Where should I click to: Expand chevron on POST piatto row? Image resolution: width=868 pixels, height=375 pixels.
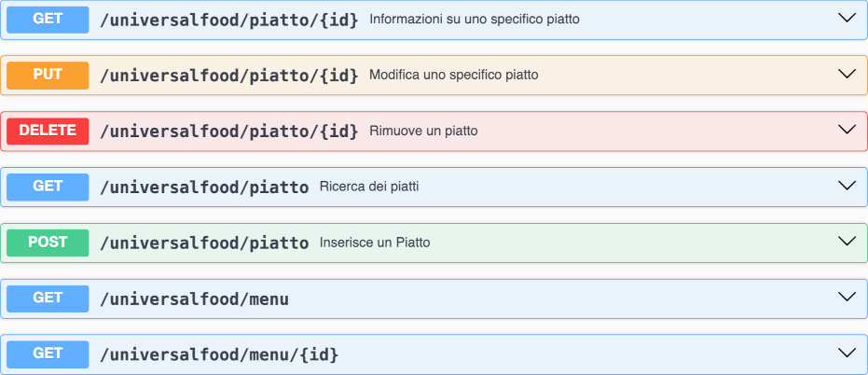pyautogui.click(x=847, y=242)
